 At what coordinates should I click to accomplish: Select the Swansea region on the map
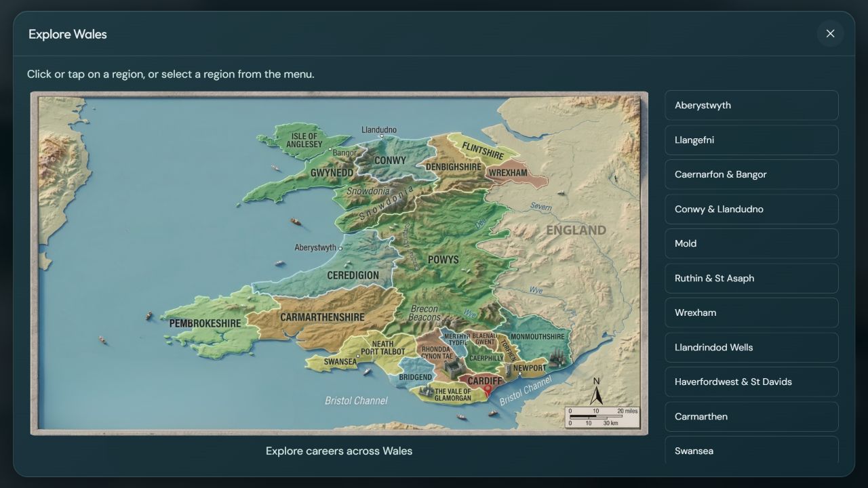(340, 362)
